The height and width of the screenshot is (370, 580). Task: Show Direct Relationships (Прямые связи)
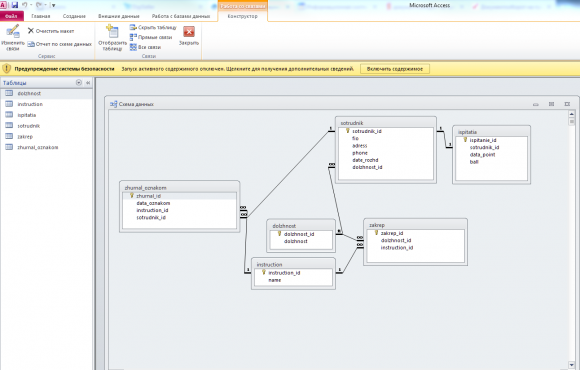coord(151,37)
